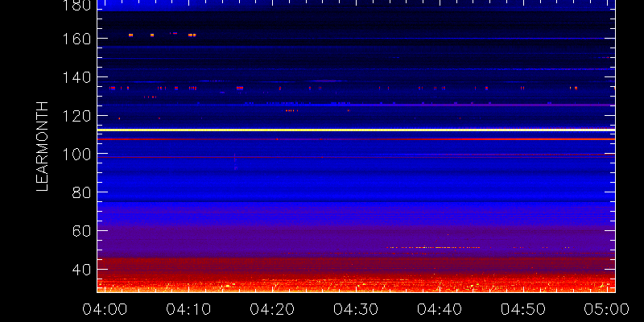Click the 160 frequency axis label
This screenshot has height=322, width=644.
76,39
